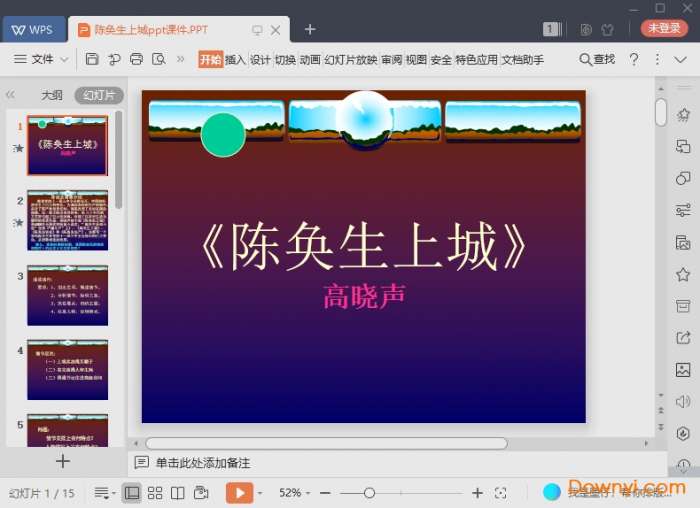
Task: Click the Save icon in quick toolbar
Action: tap(92, 60)
